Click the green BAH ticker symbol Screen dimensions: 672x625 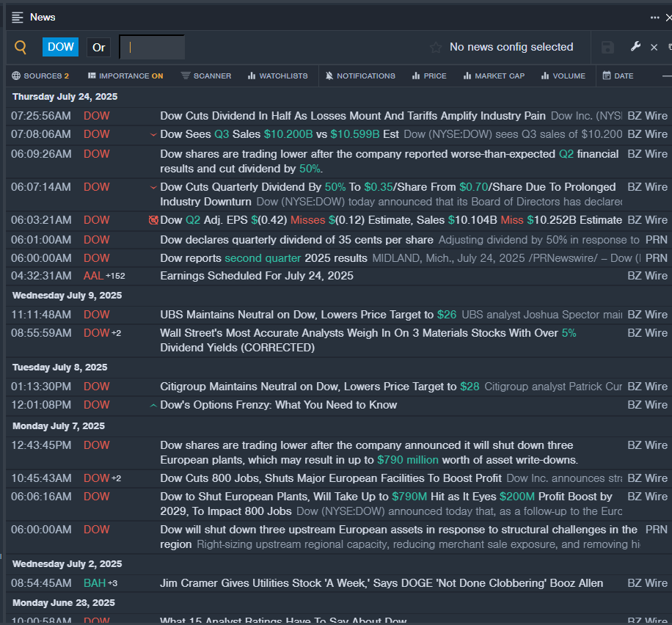click(x=95, y=583)
